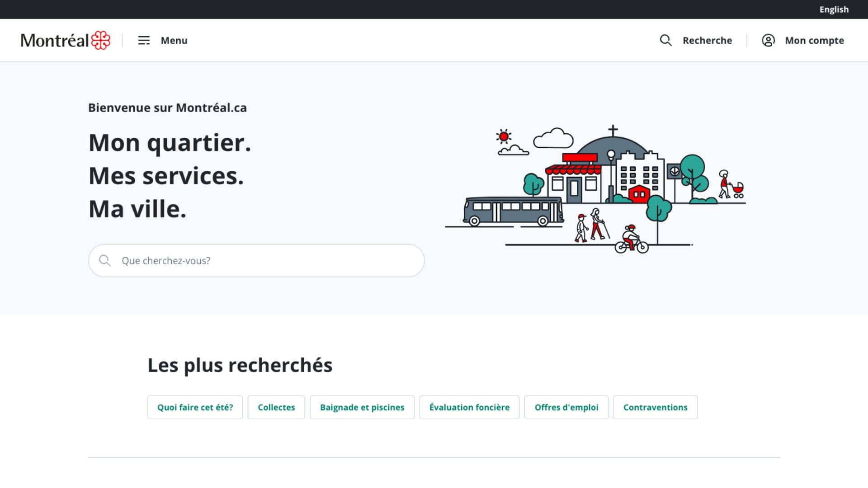
Task: Click the magnifier icon inside search field
Action: click(105, 261)
